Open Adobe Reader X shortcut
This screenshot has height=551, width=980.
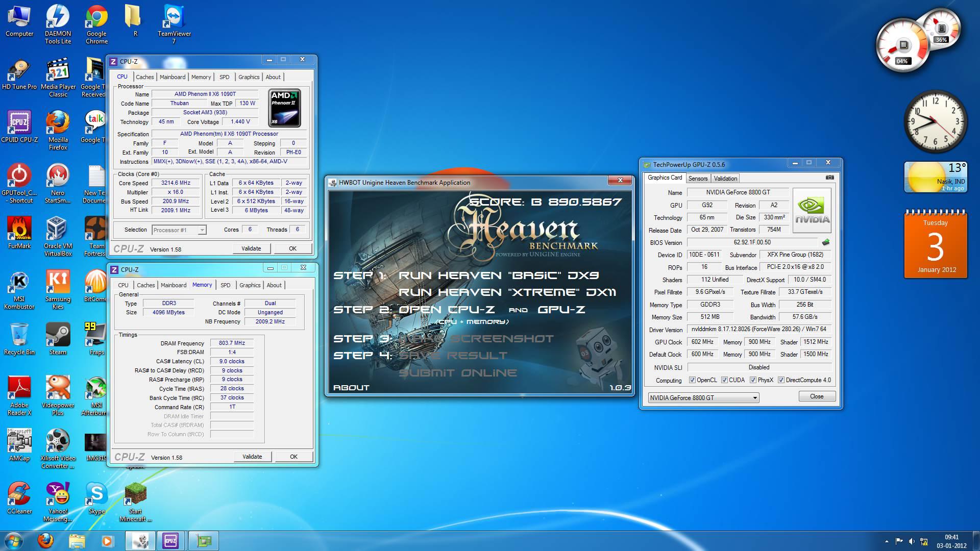[x=19, y=396]
